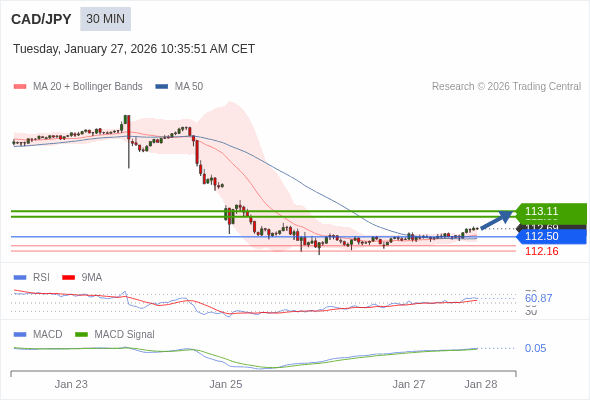Click the 30 MIN timeframe badge
This screenshot has height=400, width=590.
tap(105, 19)
